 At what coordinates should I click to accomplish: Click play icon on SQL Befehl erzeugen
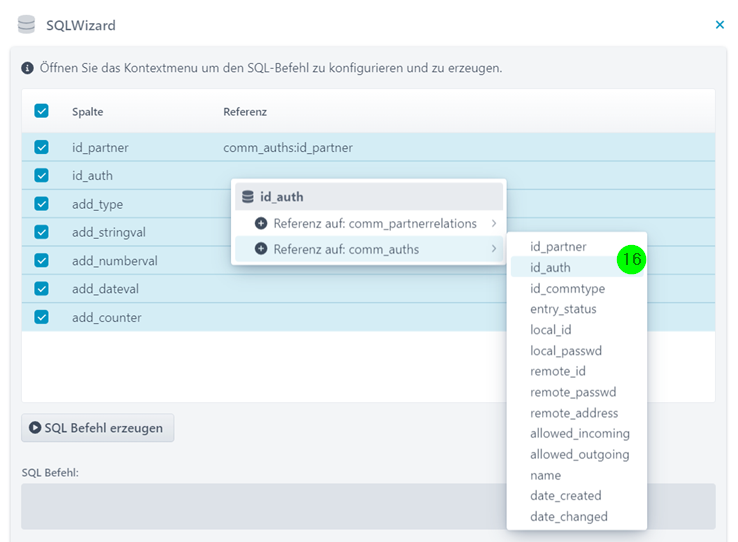35,428
